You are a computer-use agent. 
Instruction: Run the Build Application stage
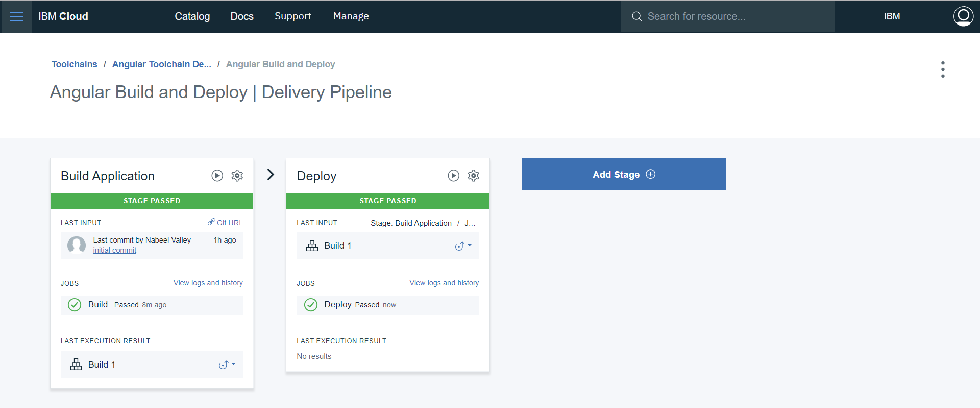click(217, 176)
